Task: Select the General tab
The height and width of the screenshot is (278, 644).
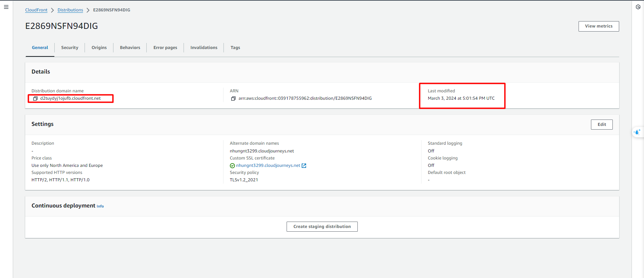Action: 40,48
